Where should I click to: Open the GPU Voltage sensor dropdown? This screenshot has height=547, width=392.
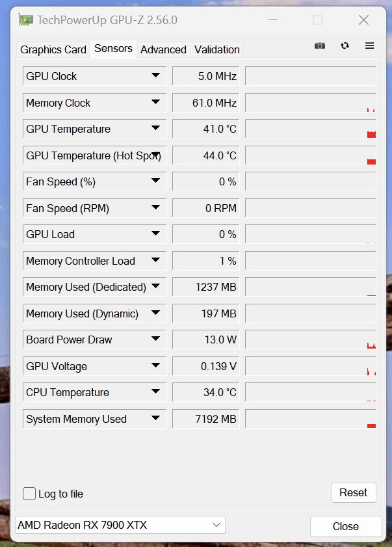click(x=155, y=366)
